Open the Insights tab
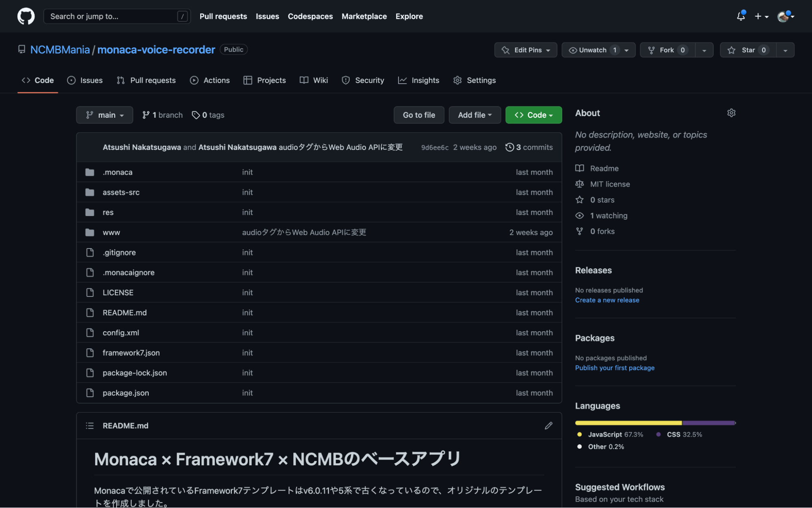Screen dimensions: 812x508 point(418,80)
